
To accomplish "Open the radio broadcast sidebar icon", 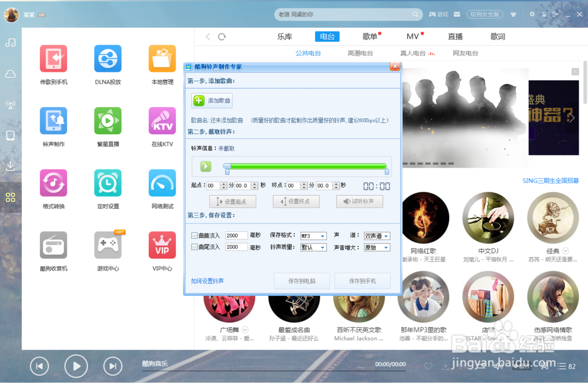I will click(x=11, y=105).
